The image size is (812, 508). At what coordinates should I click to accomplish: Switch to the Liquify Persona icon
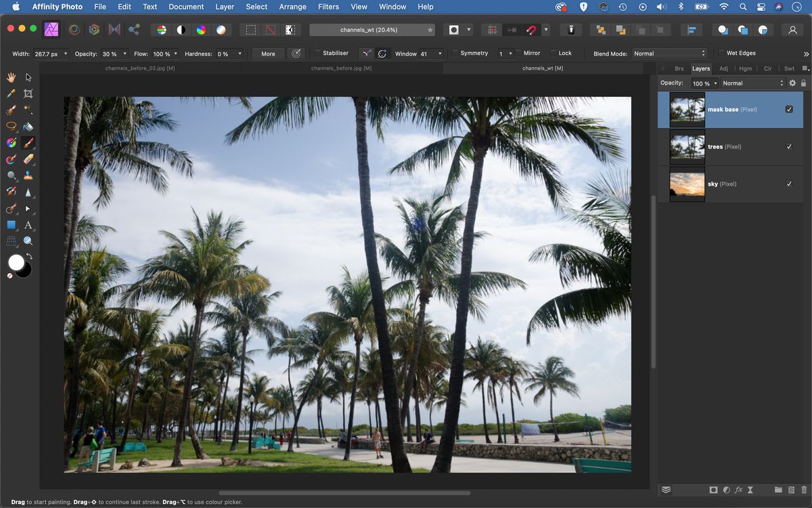tap(73, 30)
